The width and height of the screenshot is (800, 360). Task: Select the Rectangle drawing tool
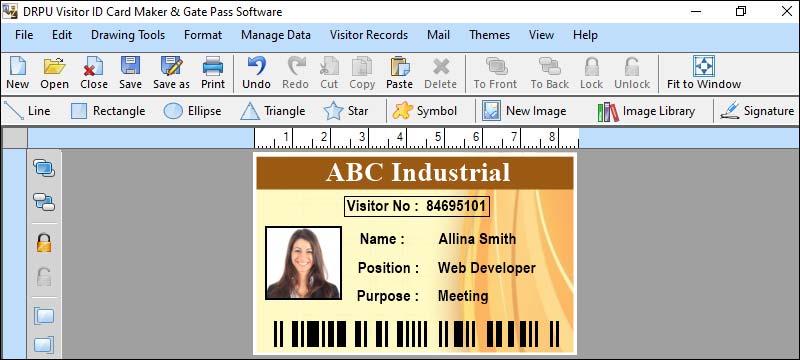(x=108, y=111)
